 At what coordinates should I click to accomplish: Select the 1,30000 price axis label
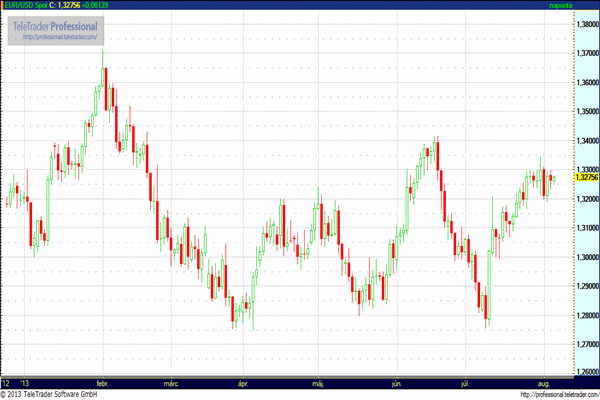point(588,257)
